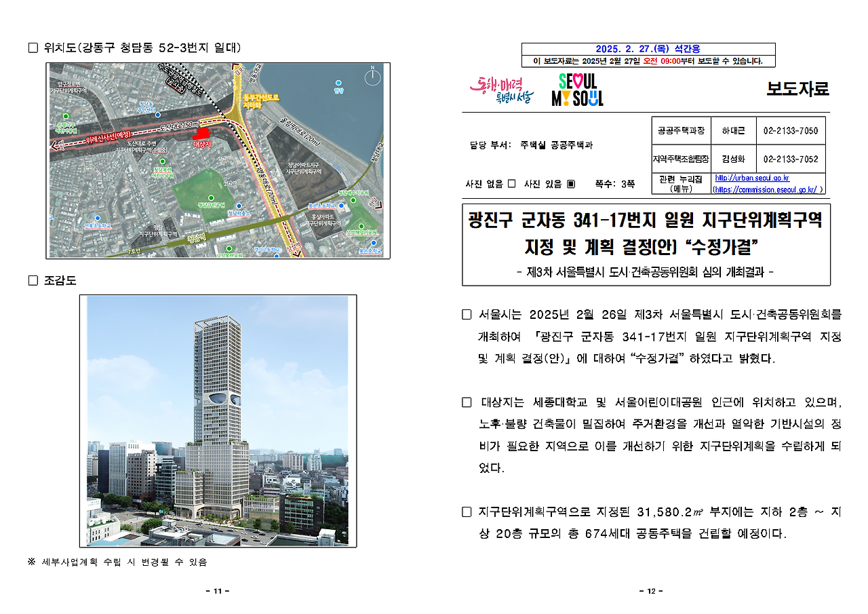The width and height of the screenshot is (868, 614).
Task: Click the embargo notice line below the date
Action: (x=648, y=61)
